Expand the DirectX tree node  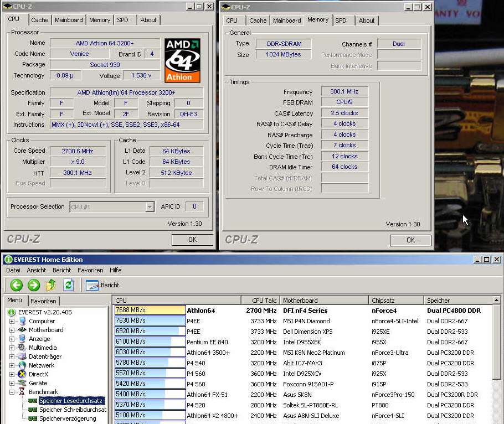[x=12, y=374]
